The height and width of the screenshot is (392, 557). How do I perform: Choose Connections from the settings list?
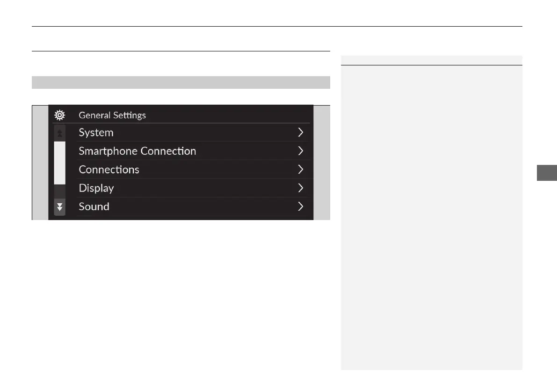click(x=109, y=169)
